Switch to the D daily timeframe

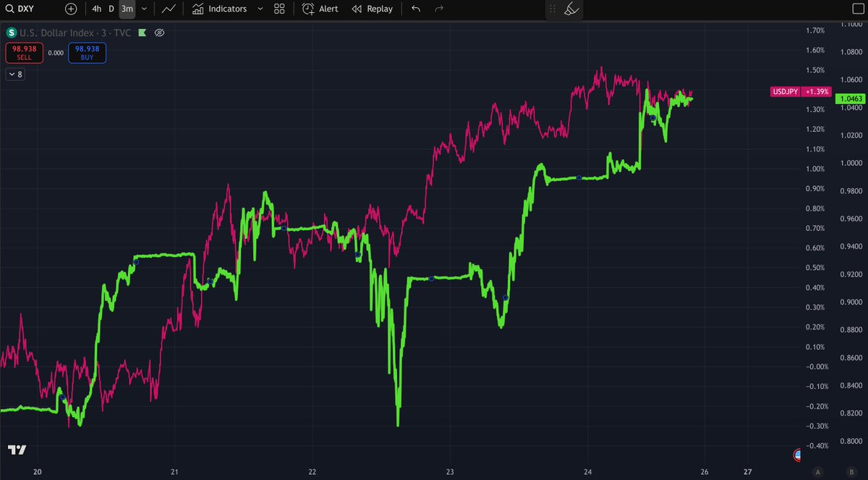click(x=111, y=9)
